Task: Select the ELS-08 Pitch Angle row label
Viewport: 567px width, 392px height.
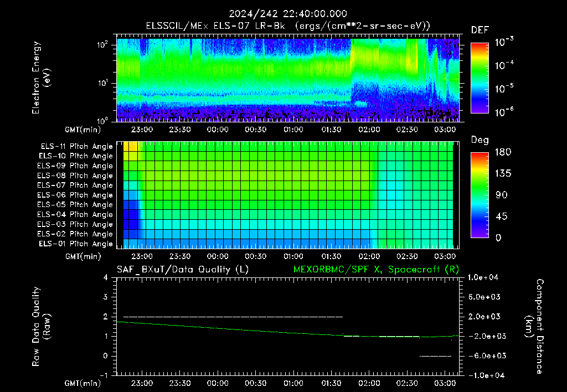Action: tap(75, 176)
